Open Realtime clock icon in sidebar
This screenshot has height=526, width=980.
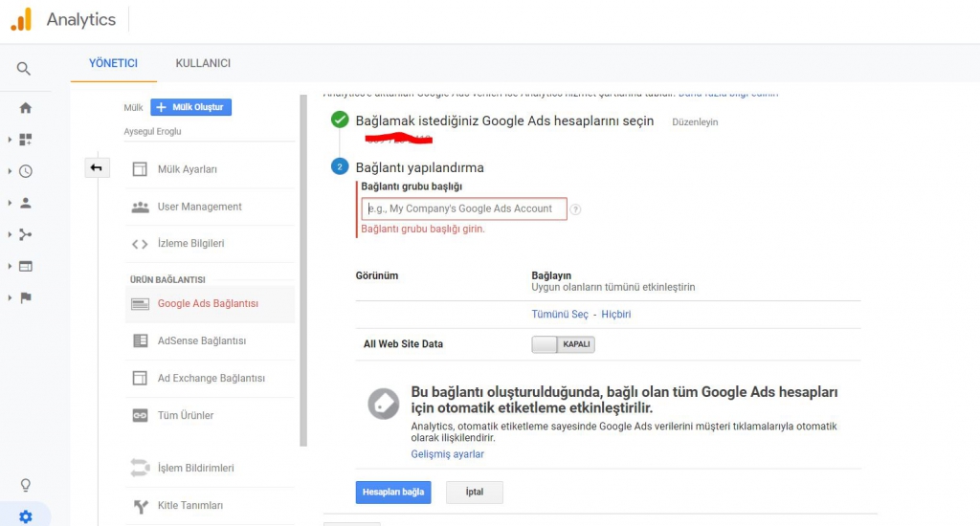[25, 171]
